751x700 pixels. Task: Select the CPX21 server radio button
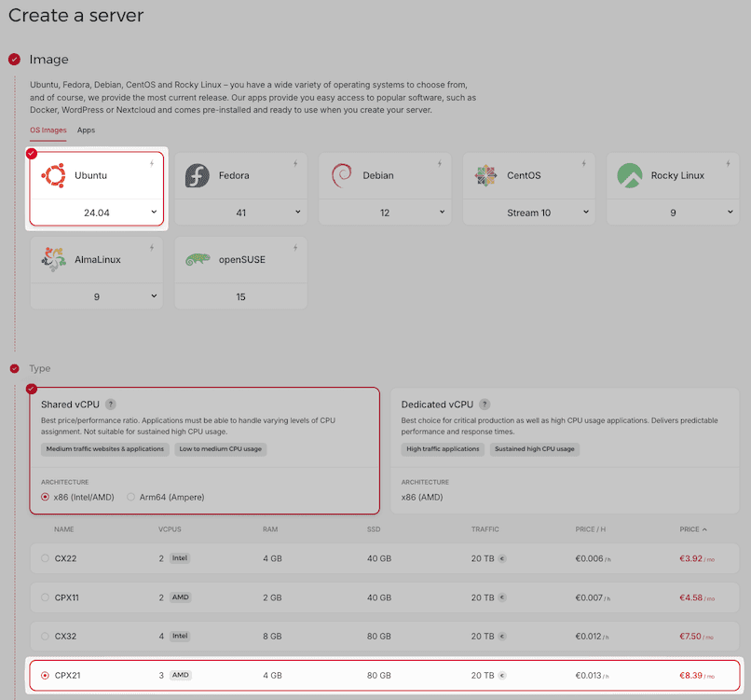coord(45,675)
